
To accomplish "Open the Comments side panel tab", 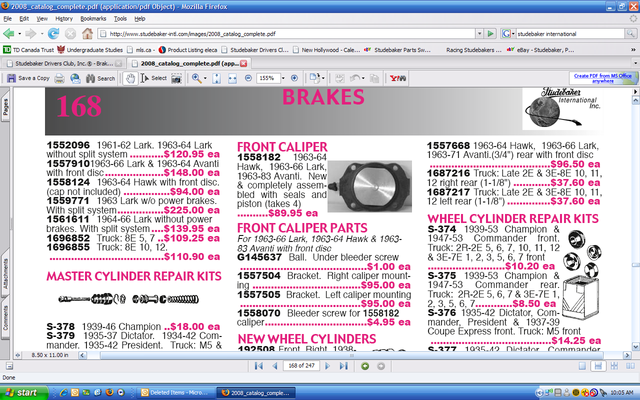I will [5, 317].
